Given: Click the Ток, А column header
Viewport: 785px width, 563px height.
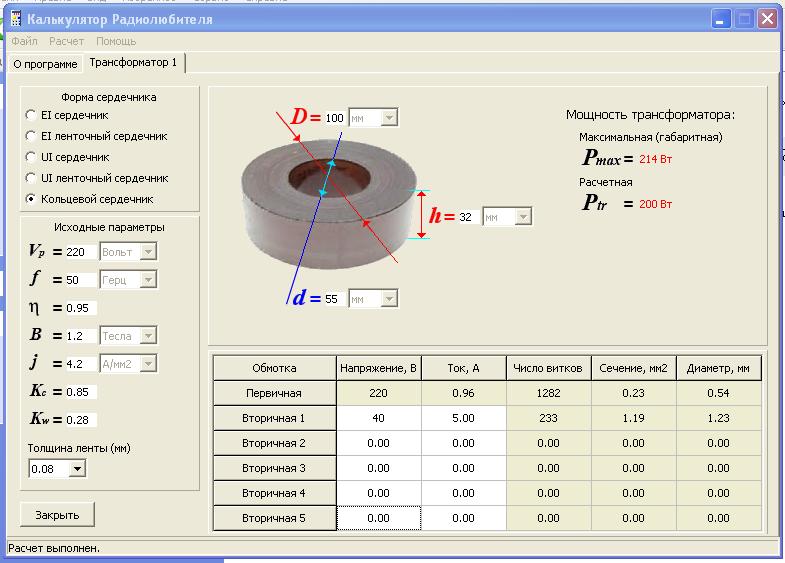Looking at the screenshot, I should click(x=464, y=368).
